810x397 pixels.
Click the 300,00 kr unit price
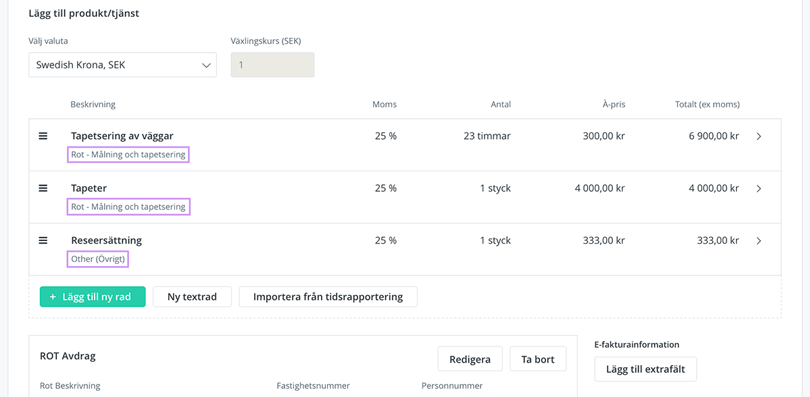pos(603,136)
